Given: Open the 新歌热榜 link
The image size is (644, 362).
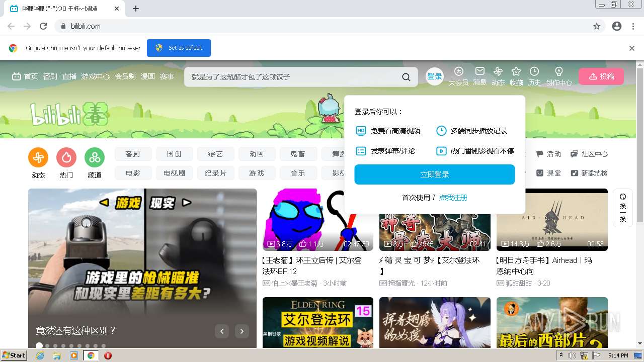Looking at the screenshot, I should pyautogui.click(x=589, y=173).
